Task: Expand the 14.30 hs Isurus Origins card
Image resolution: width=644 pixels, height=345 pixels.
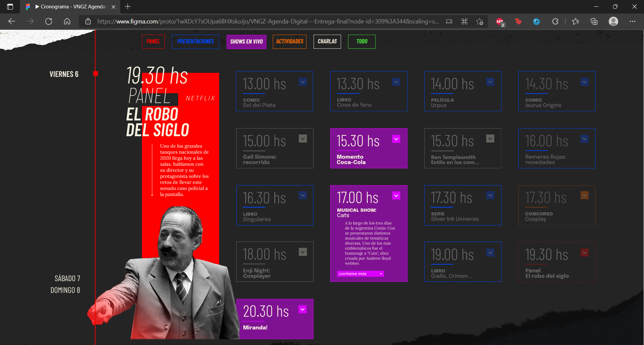Action: 585,82
